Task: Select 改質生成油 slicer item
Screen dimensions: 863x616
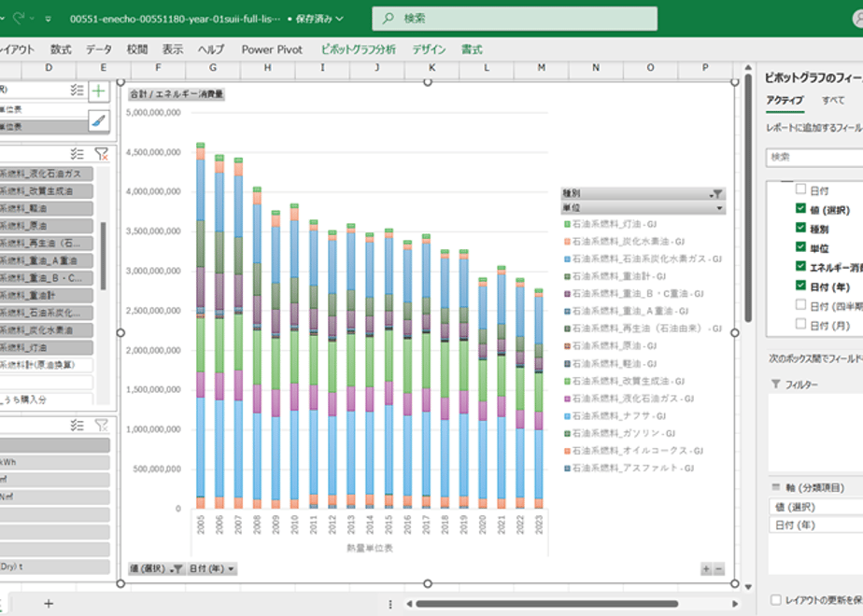Action: (47, 191)
